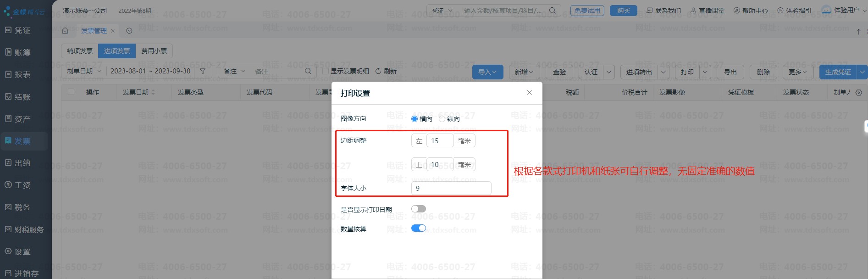Screen dimensions: 868x279
Task: Click the refresh icon beside 刷新
Action: 378,71
